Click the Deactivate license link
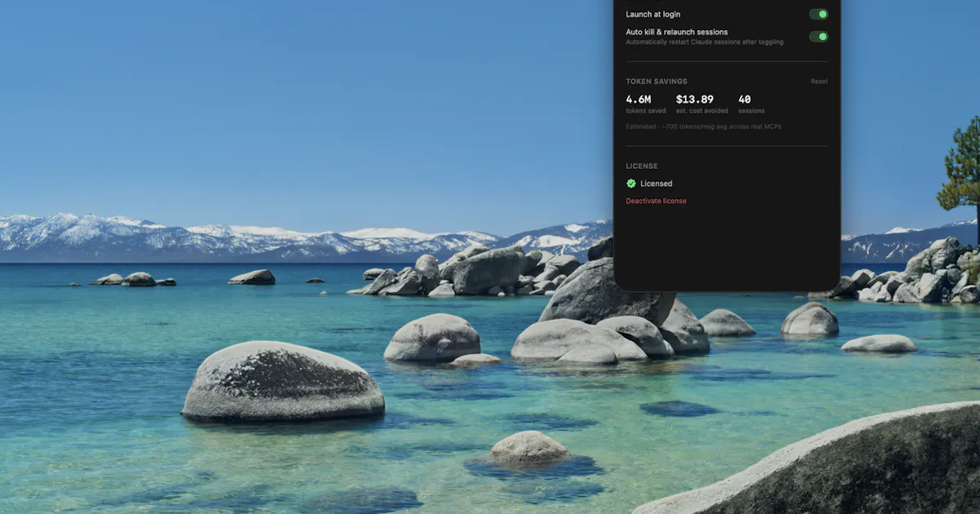 (x=656, y=201)
